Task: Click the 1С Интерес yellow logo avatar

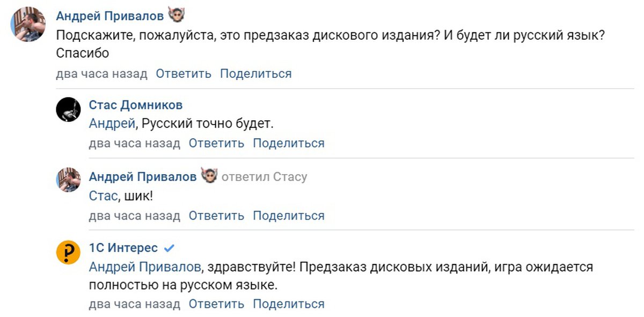Action: tap(68, 253)
